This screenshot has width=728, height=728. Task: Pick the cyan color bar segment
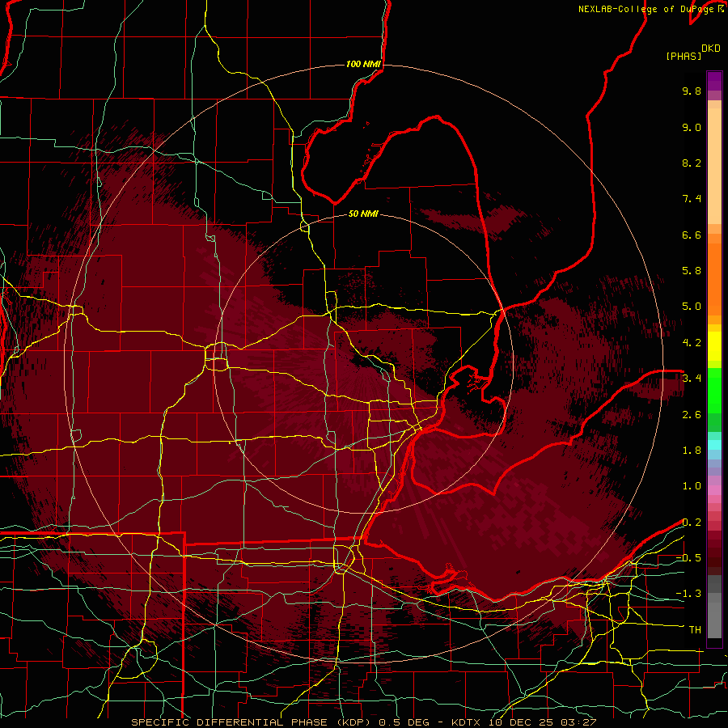pos(714,445)
